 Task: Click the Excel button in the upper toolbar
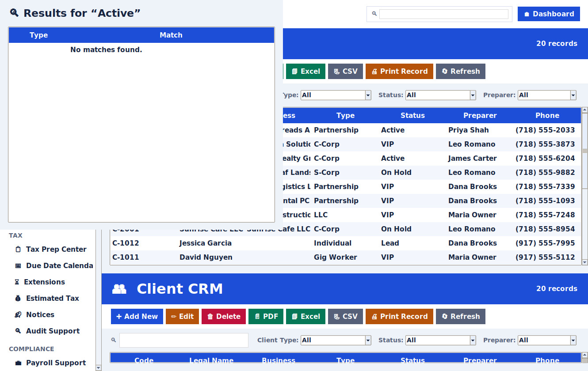click(x=305, y=71)
